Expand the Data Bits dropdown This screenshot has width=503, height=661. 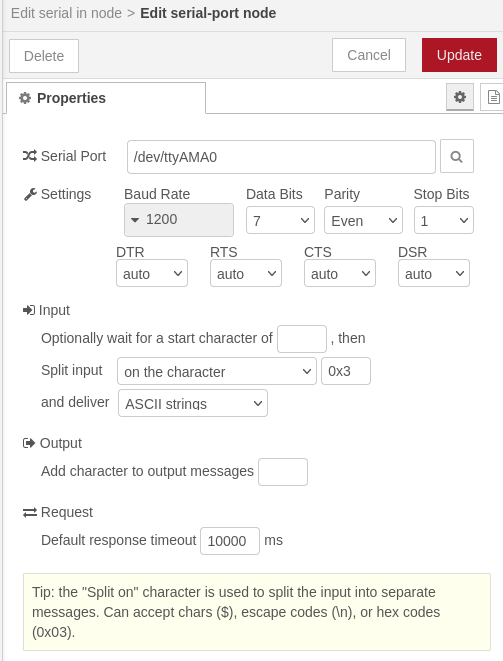(280, 220)
